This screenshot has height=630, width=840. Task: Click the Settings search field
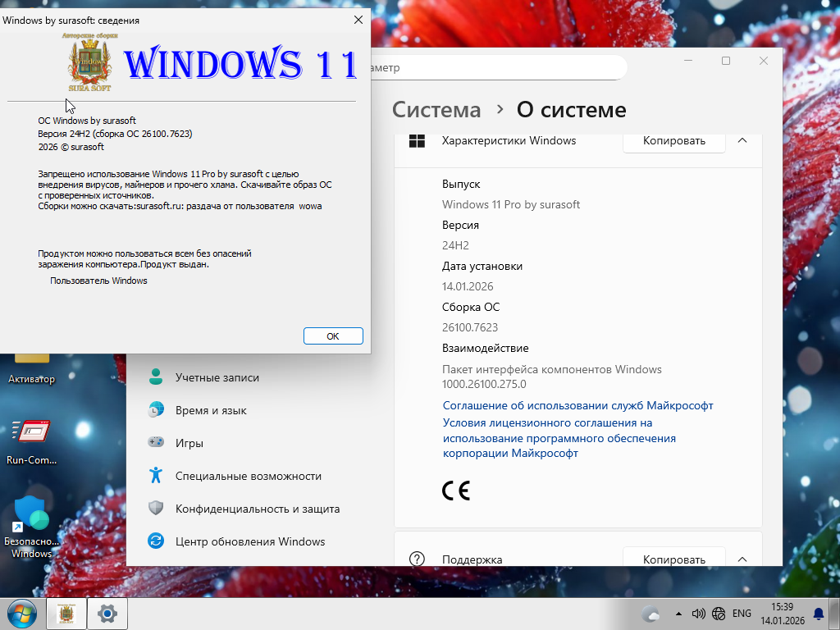click(498, 67)
